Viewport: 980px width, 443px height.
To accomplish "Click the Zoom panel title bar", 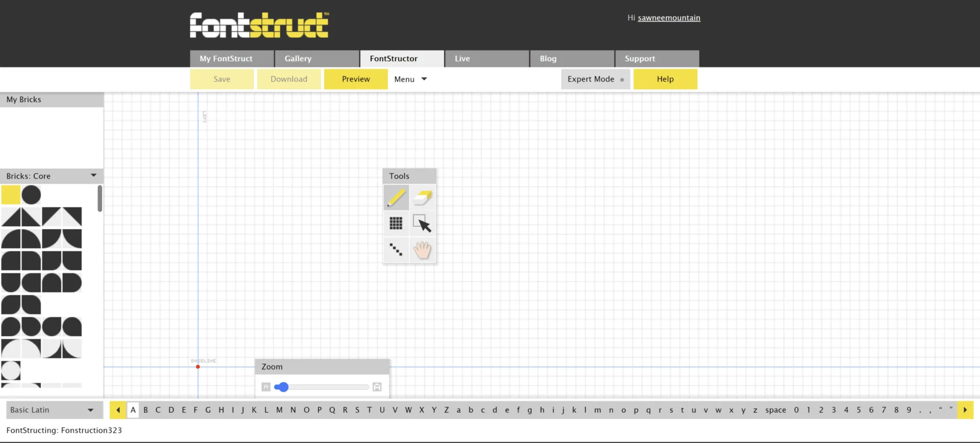I will pos(322,366).
